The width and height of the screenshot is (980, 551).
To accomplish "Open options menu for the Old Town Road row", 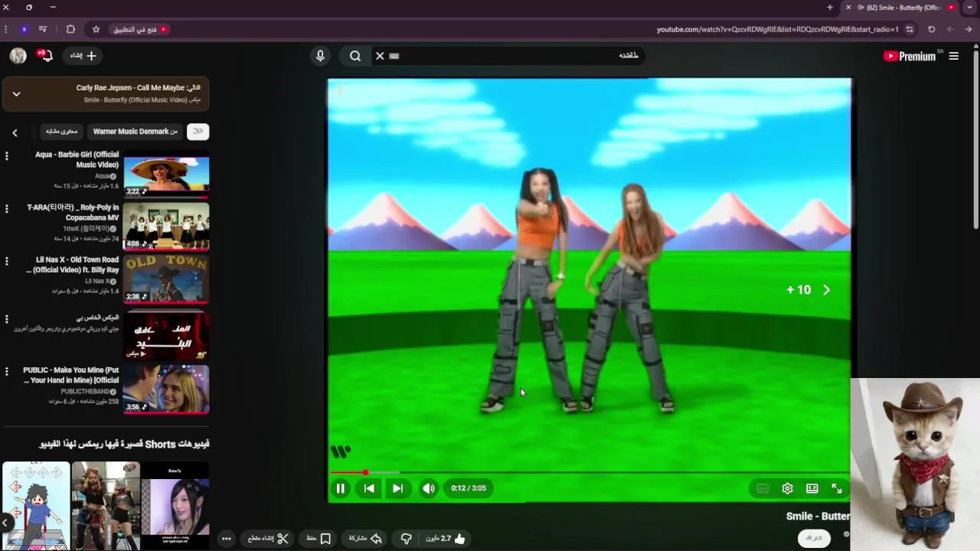I will pos(7,261).
